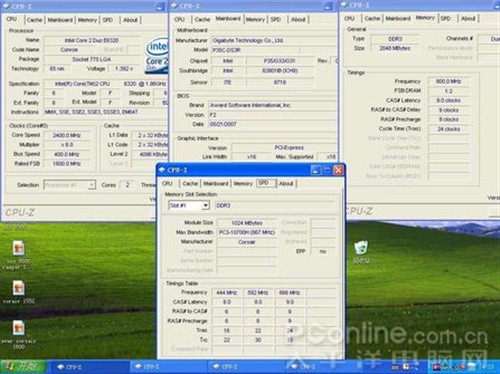Screen dimensions: 500x374
Task: Click the Socket 775 LGA package value
Action: click(x=92, y=59)
